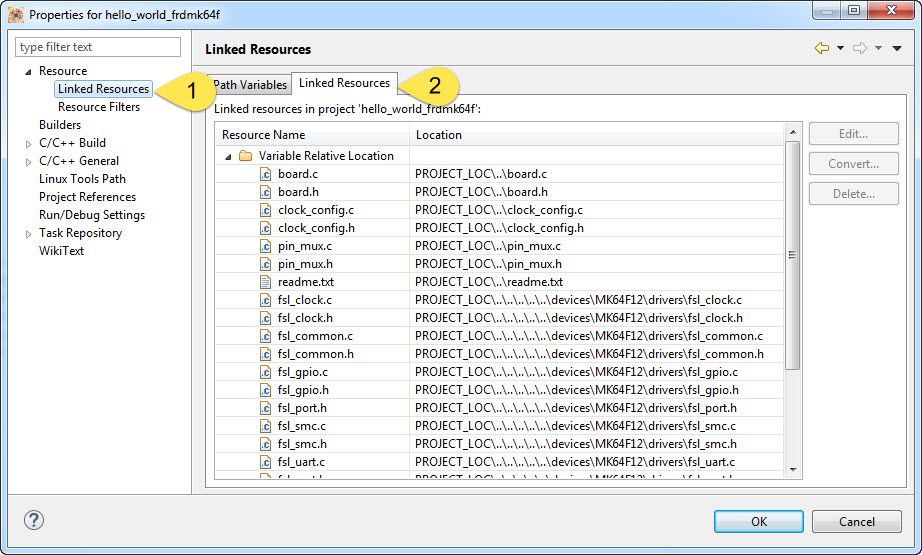Click the forward navigation arrow icon
The height and width of the screenshot is (555, 922).
coord(859,48)
